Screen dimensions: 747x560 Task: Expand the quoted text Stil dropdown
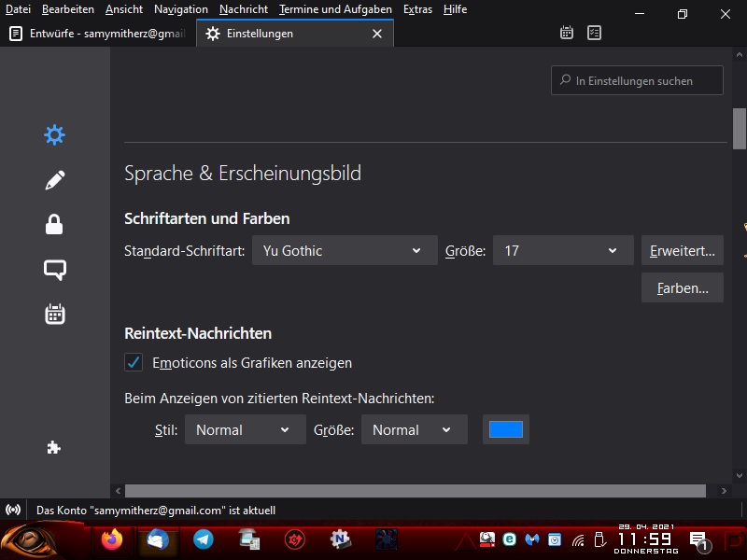pyautogui.click(x=243, y=429)
